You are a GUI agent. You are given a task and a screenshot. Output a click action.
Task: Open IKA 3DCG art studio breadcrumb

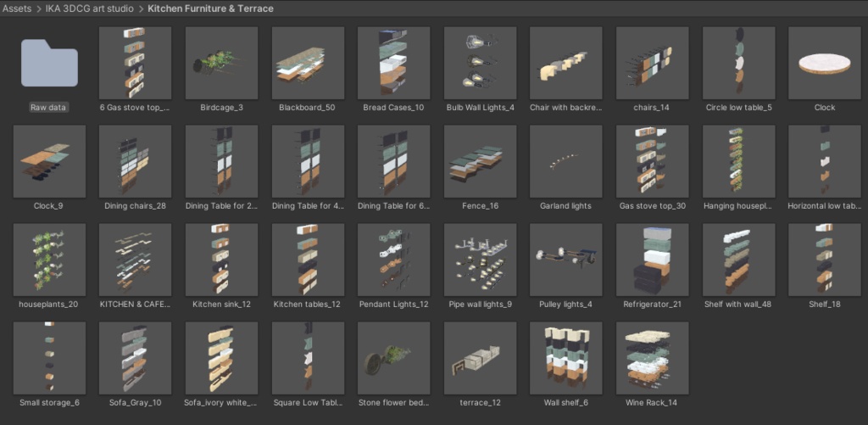tap(90, 8)
